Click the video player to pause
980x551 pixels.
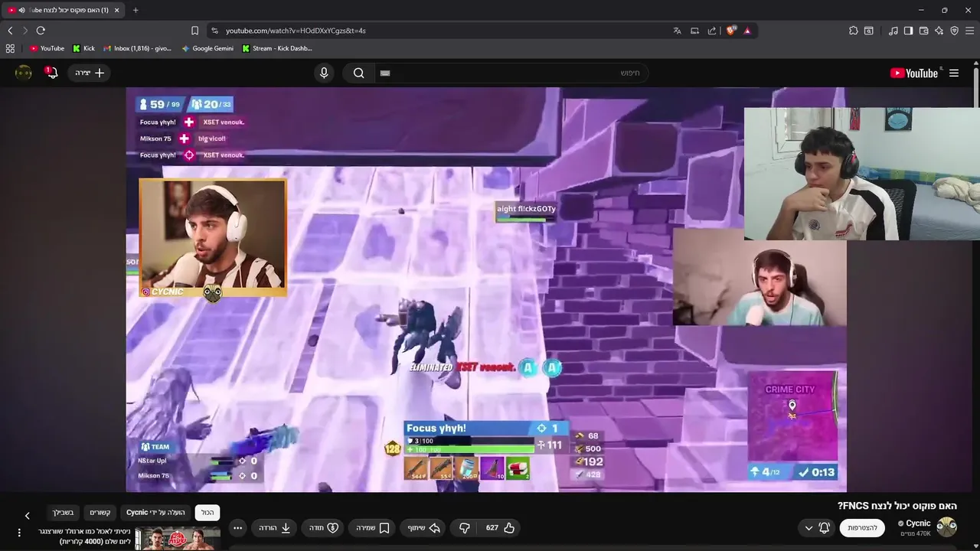click(x=486, y=289)
